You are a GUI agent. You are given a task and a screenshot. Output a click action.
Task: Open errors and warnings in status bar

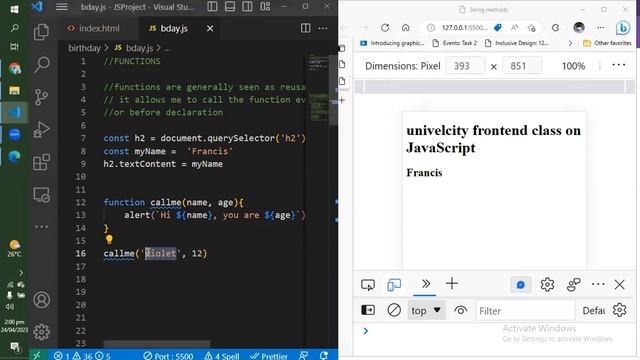[82, 356]
